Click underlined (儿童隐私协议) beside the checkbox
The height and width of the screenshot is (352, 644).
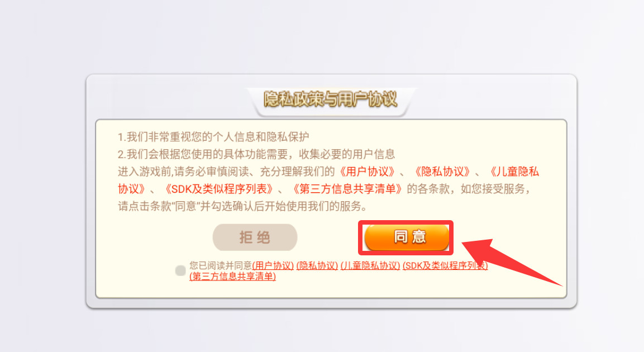[x=370, y=265]
